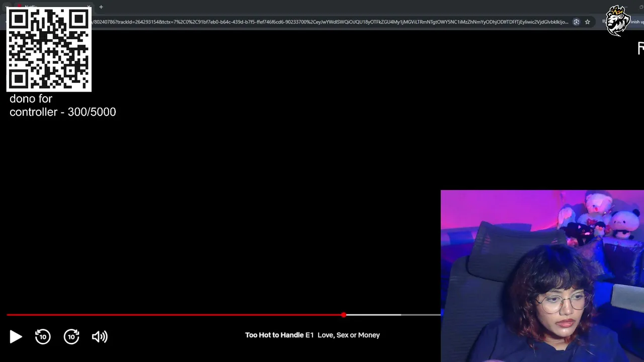Close the Netflix browser tab
644x362 pixels.
(89, 7)
